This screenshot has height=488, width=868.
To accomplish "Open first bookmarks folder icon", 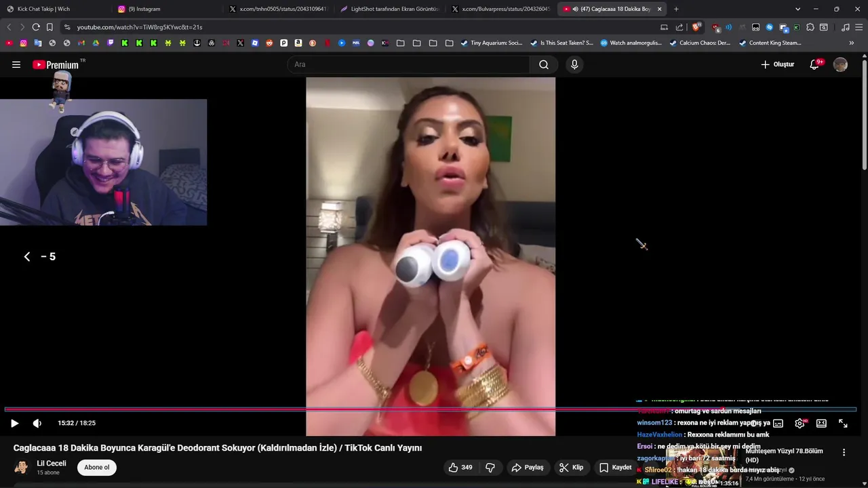I will coord(401,43).
